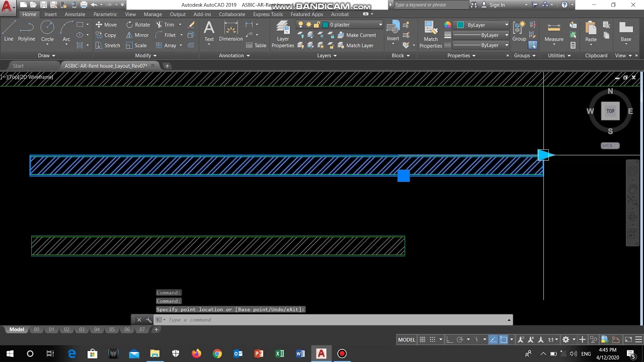Select the Circle tool
Viewport: 644px width, 362px height.
click(x=47, y=31)
